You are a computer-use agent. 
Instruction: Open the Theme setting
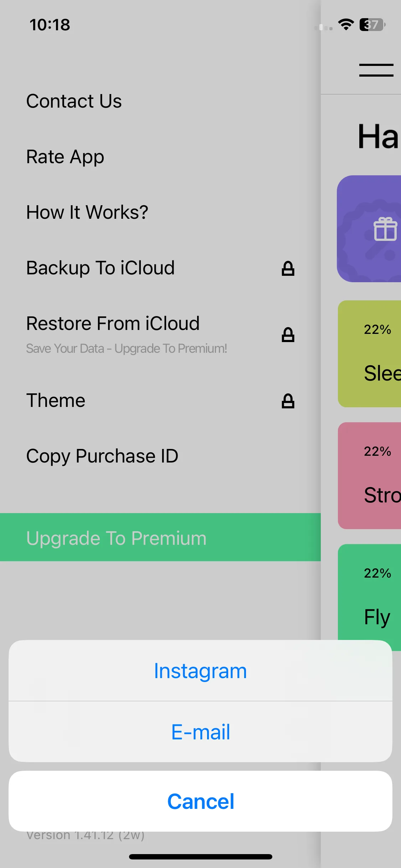(160, 401)
